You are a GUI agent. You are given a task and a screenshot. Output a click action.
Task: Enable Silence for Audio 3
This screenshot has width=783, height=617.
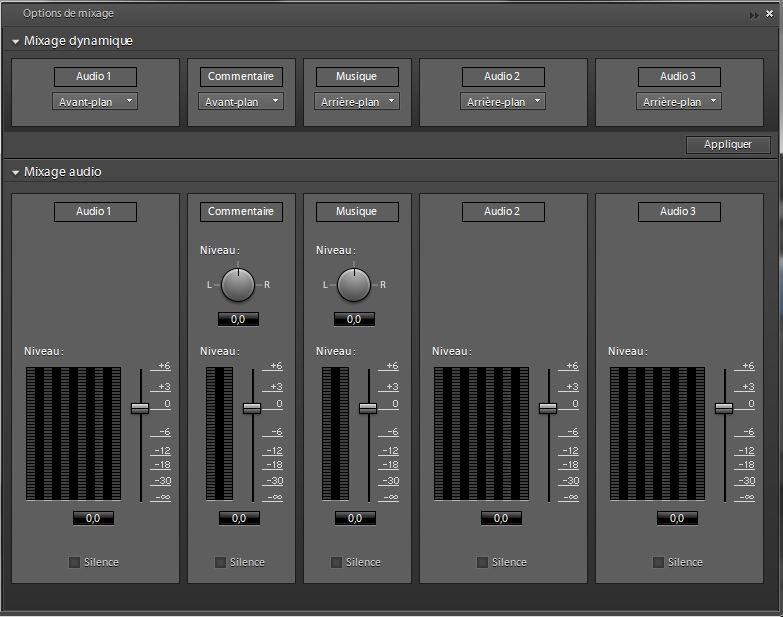tap(659, 563)
